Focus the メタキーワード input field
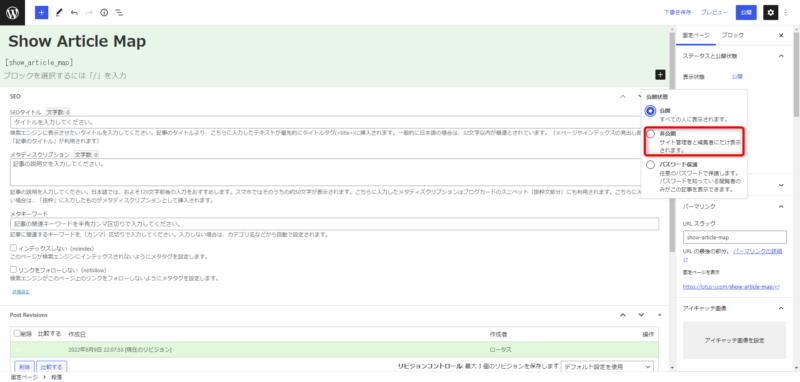800x382 pixels. [x=334, y=224]
